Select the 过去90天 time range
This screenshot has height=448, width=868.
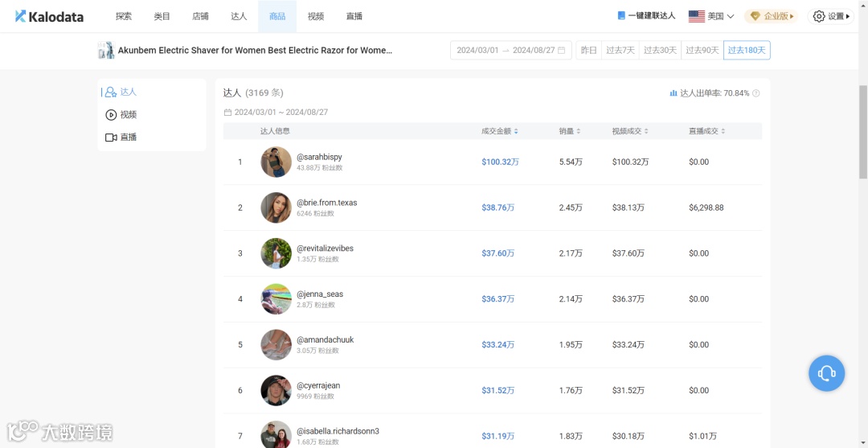click(702, 51)
